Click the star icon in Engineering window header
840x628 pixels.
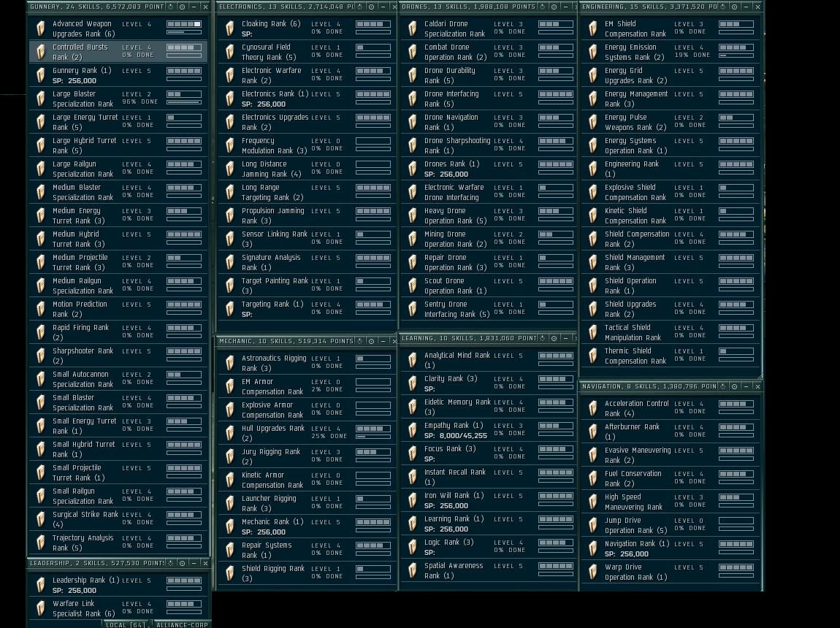click(x=723, y=7)
